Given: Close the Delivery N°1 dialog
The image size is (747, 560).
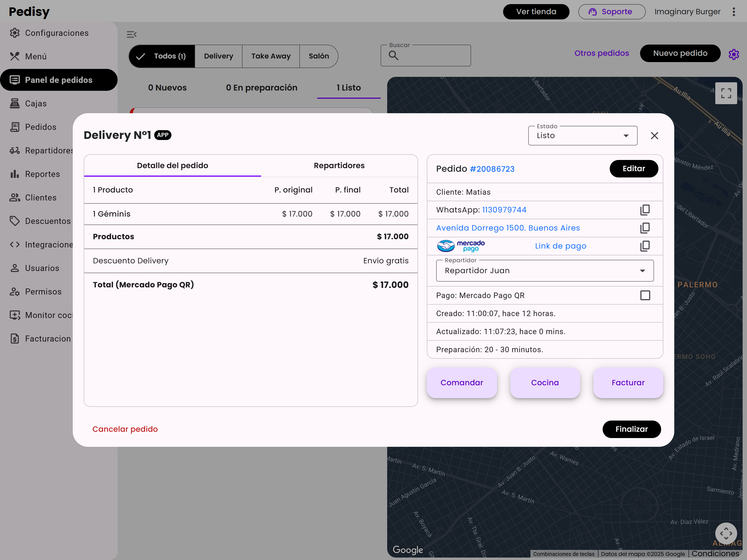Looking at the screenshot, I should point(654,136).
